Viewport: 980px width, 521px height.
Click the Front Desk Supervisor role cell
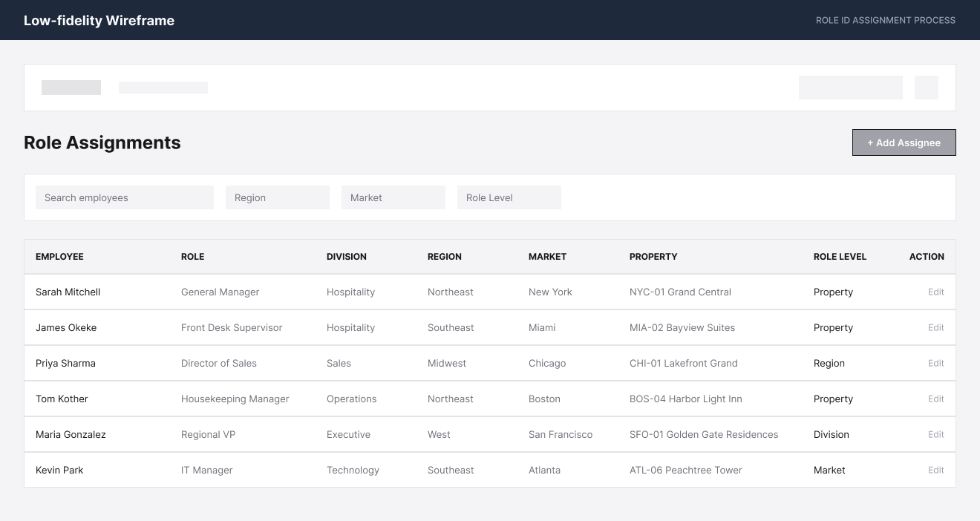point(232,327)
